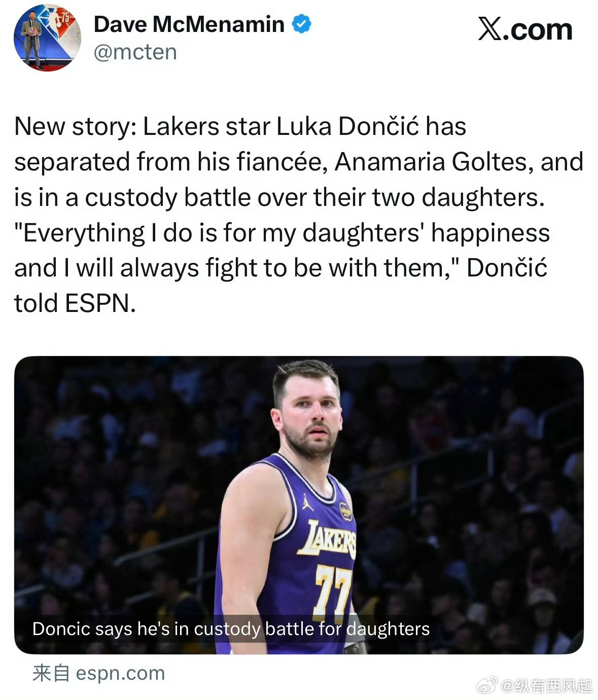
Task: Click 'told ESPN.' on the tweet's last line
Action: [75, 303]
